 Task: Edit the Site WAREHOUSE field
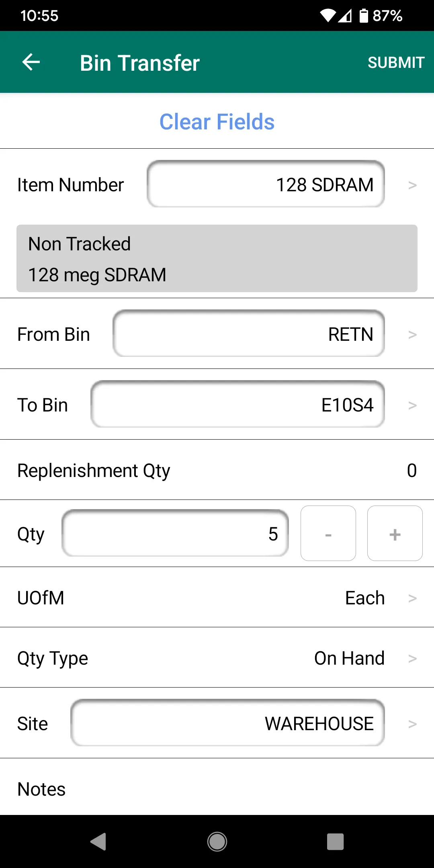[x=227, y=723]
